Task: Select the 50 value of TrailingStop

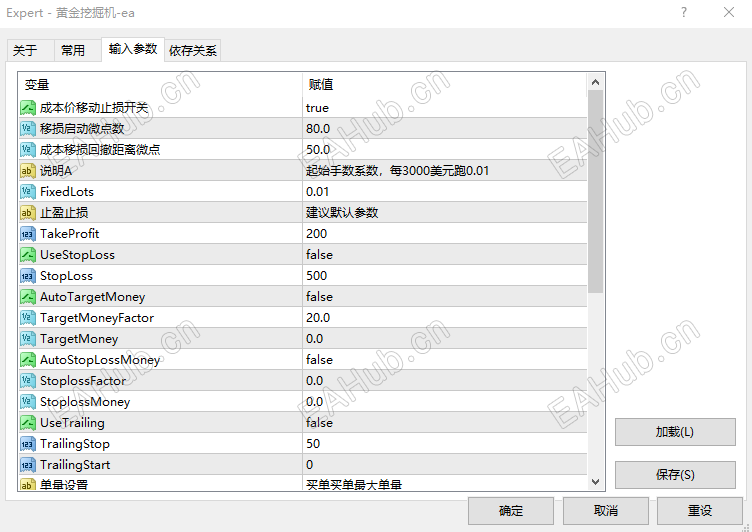Action: 313,444
